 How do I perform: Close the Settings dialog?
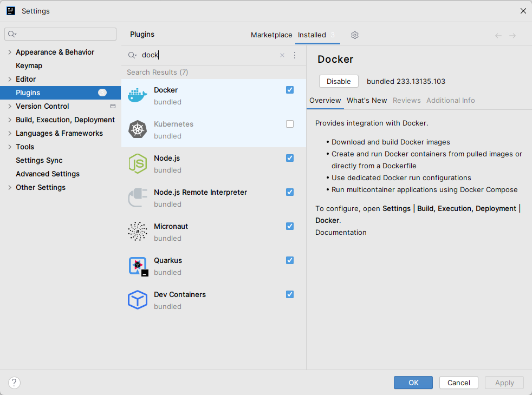point(523,11)
